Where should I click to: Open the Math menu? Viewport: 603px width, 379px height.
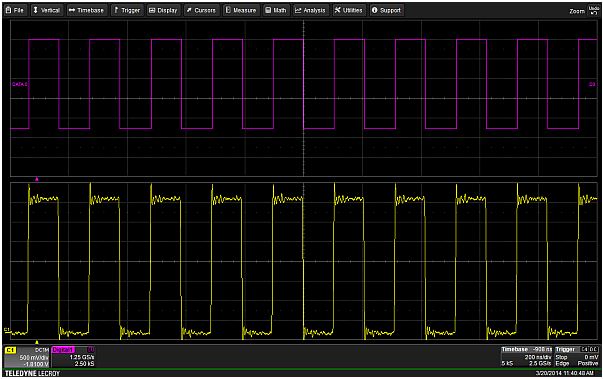tap(276, 10)
